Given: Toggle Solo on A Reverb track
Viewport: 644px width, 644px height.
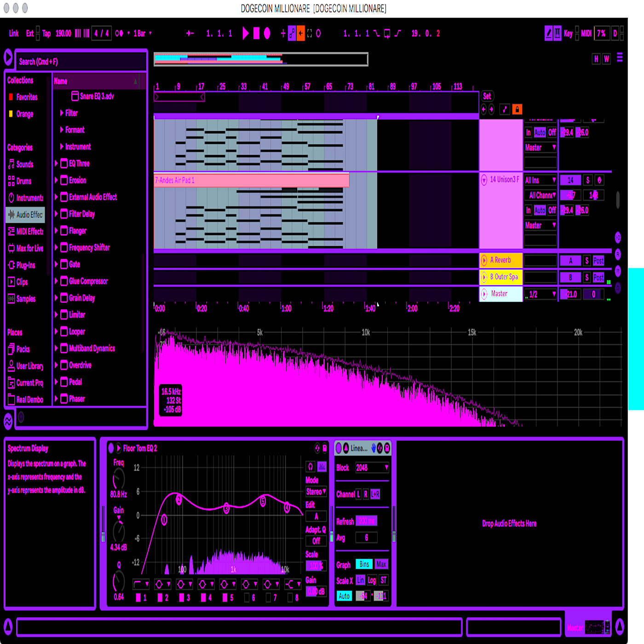Looking at the screenshot, I should (587, 261).
